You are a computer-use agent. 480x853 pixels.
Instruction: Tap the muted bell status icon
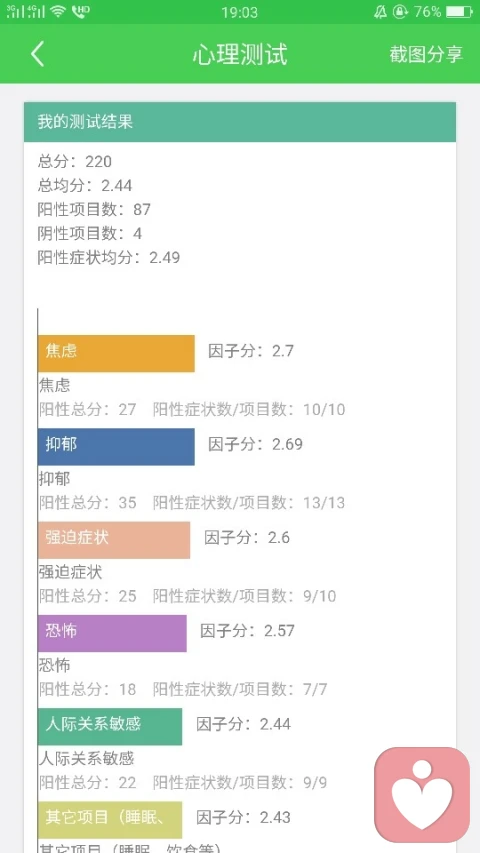pos(380,11)
